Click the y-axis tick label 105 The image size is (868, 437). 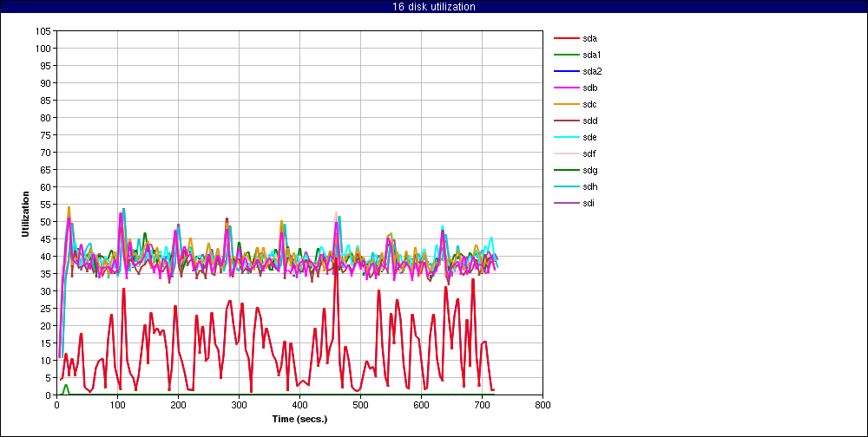(x=45, y=31)
